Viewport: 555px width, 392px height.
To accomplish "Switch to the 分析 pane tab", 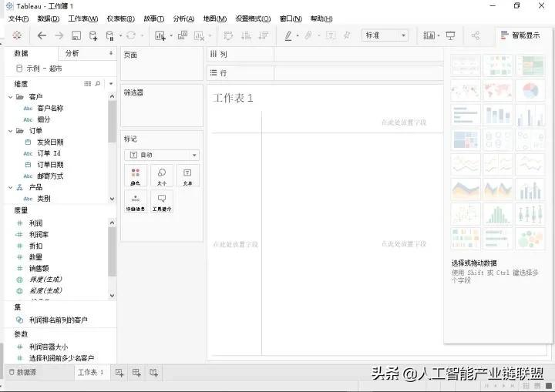I will point(72,53).
